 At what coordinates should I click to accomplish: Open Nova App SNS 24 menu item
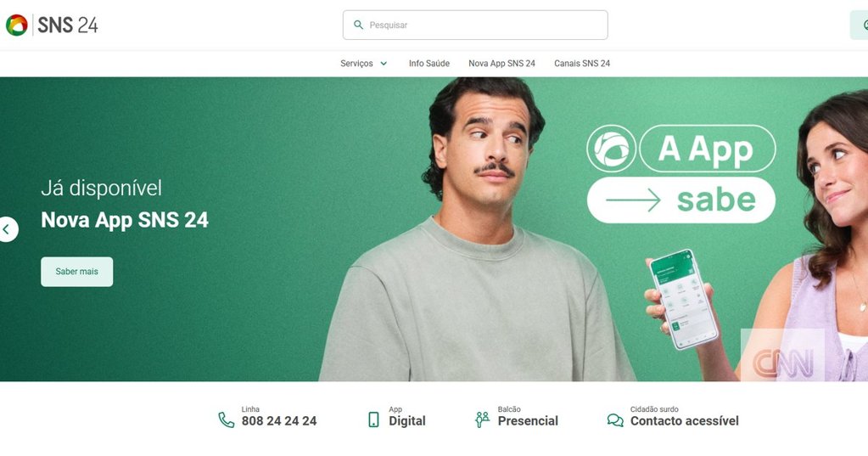click(501, 64)
